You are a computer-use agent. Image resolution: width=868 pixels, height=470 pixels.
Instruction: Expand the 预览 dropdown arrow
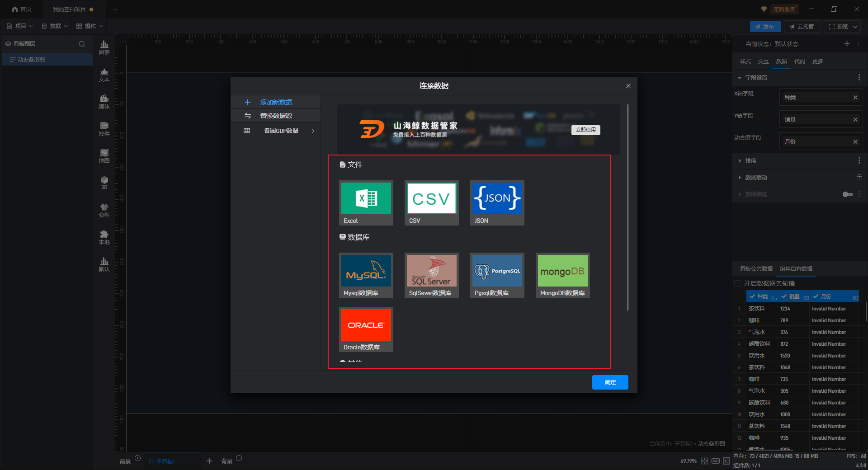tap(855, 27)
